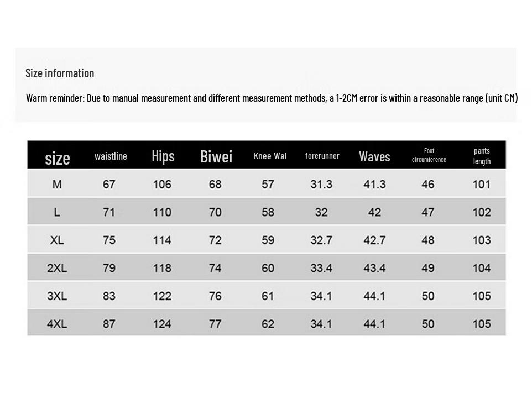Click the 'Size information' heading
The image size is (532, 399).
60,73
